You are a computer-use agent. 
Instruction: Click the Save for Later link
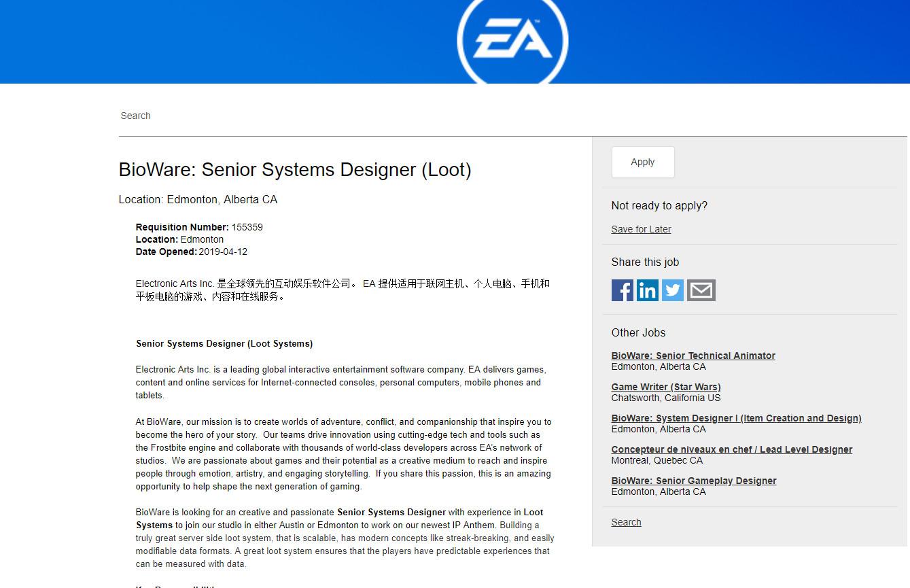coord(641,229)
